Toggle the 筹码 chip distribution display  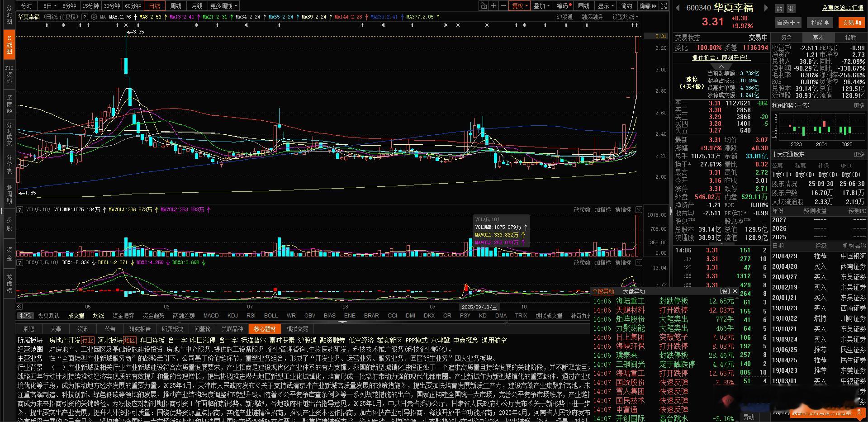(564, 6)
